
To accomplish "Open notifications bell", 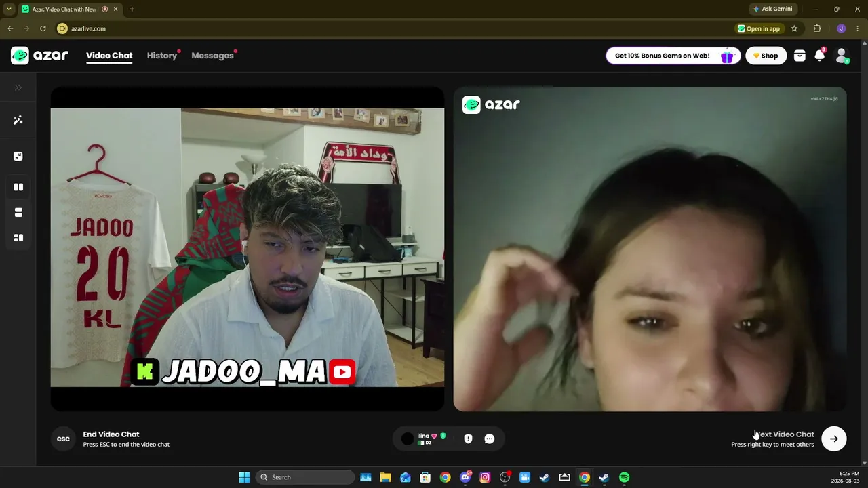I will coord(820,56).
